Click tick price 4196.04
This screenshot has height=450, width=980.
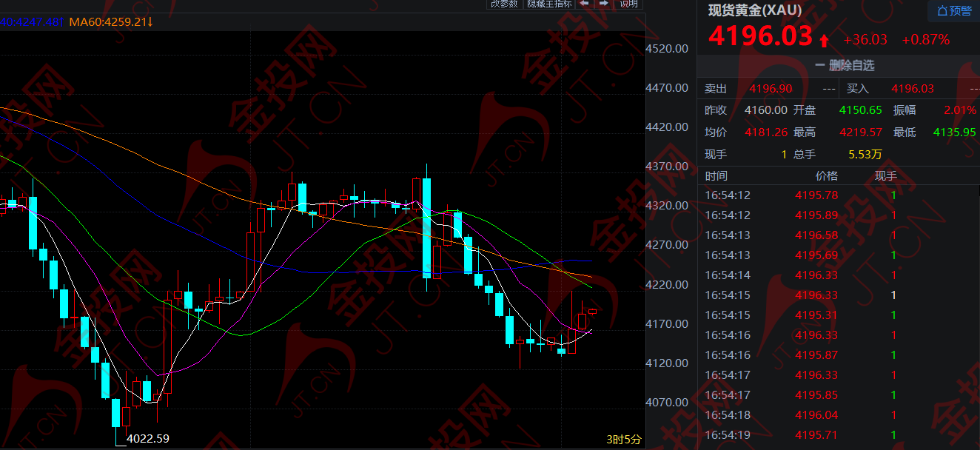(x=816, y=415)
